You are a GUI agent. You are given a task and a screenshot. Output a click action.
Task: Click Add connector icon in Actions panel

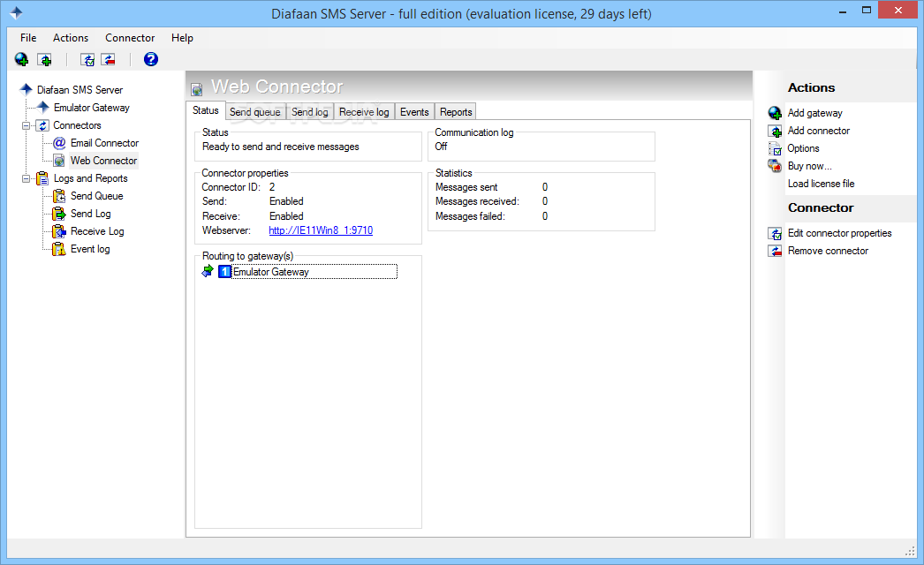pos(775,131)
